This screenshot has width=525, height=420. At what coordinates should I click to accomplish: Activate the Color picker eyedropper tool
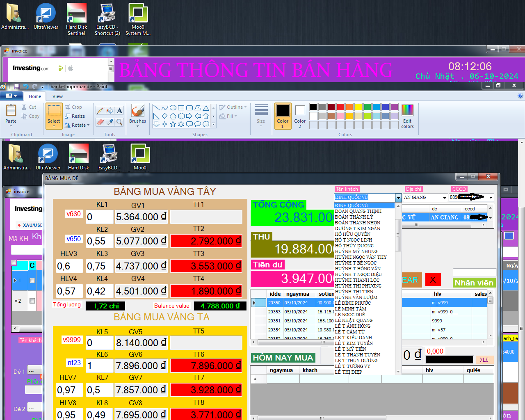pyautogui.click(x=110, y=122)
